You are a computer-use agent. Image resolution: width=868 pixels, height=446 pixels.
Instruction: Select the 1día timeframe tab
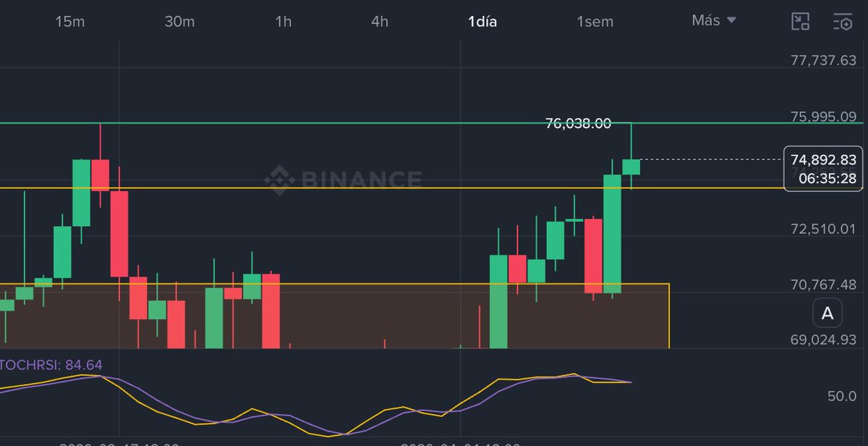click(482, 21)
